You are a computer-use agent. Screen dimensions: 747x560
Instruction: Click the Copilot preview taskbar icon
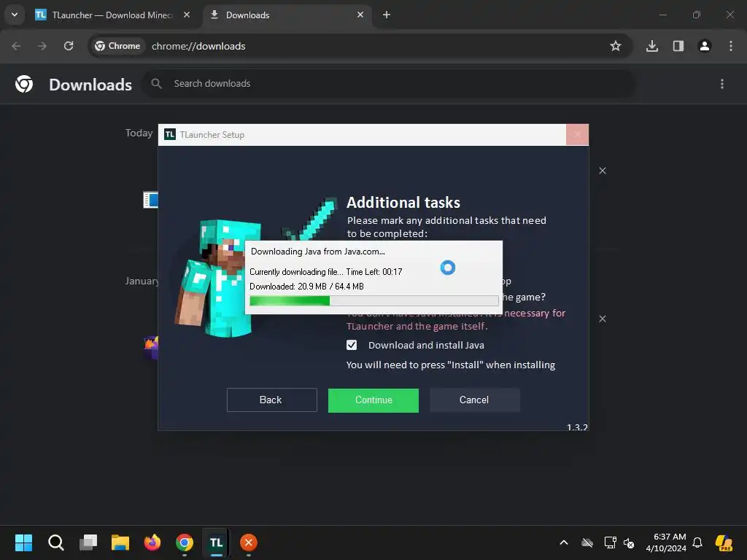724,542
